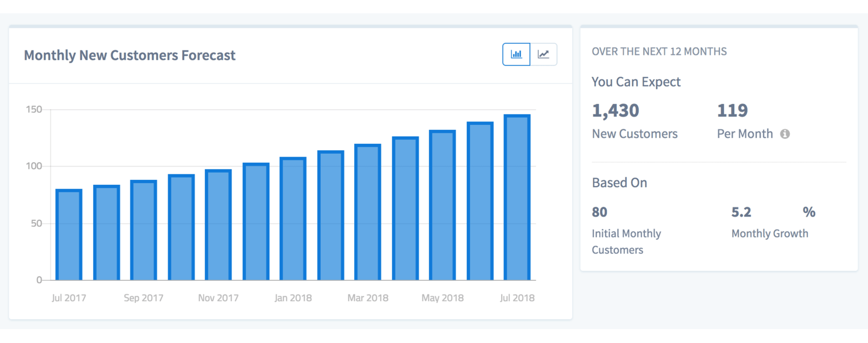Viewport: 868px width, 343px height.
Task: Click the 119 per month figure
Action: (733, 110)
